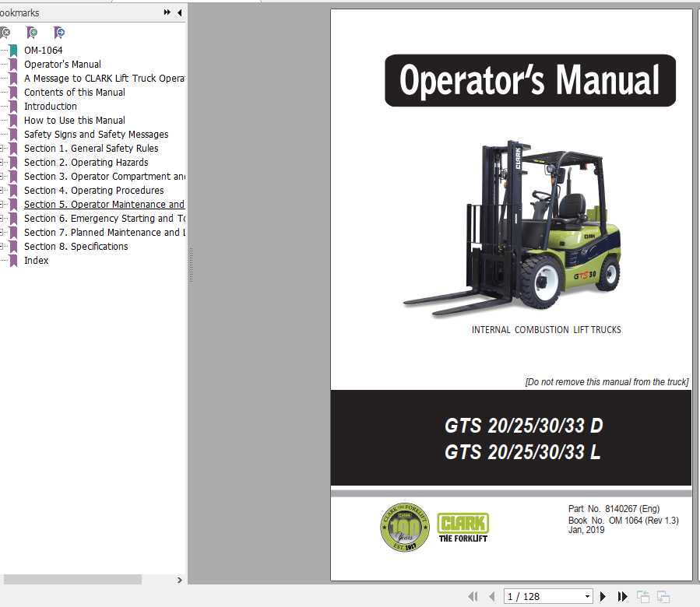Click the Jan, 2019 date text
This screenshot has width=700, height=607.
586,530
